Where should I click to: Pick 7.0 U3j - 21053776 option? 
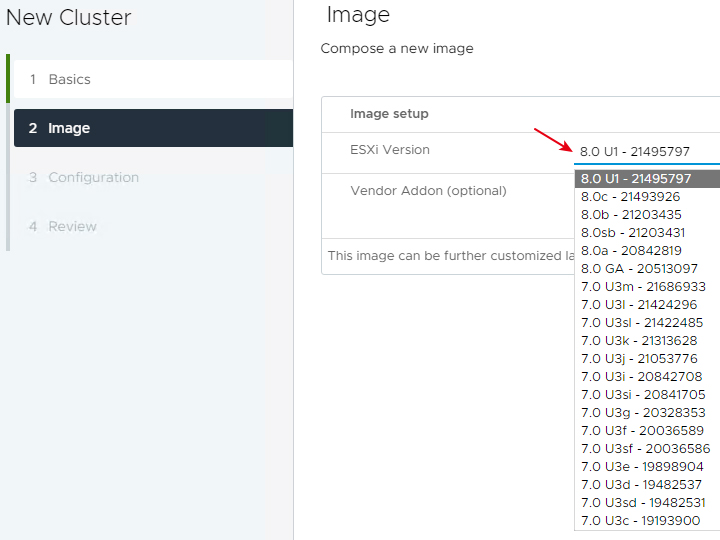coord(647,359)
